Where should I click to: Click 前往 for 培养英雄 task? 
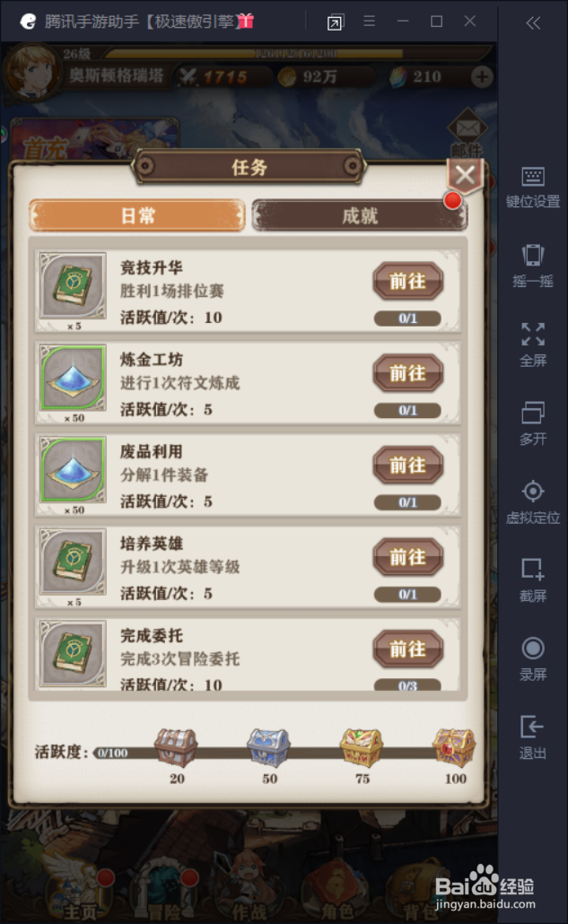pos(407,557)
